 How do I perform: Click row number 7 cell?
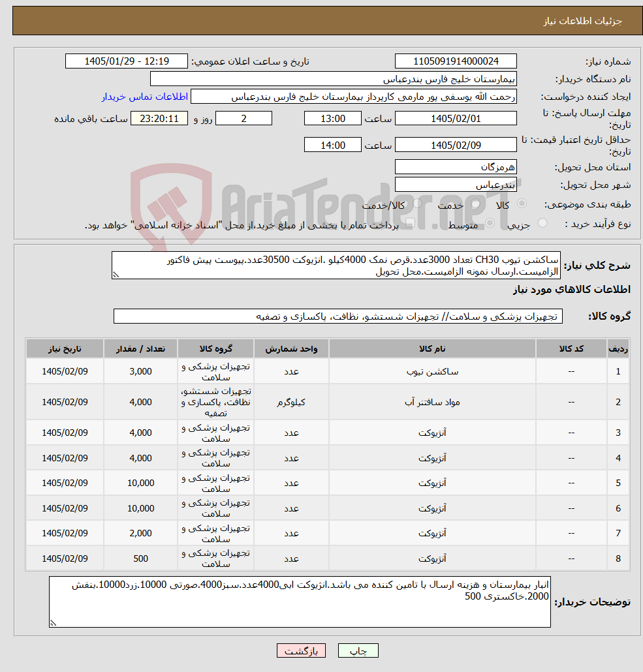618,533
